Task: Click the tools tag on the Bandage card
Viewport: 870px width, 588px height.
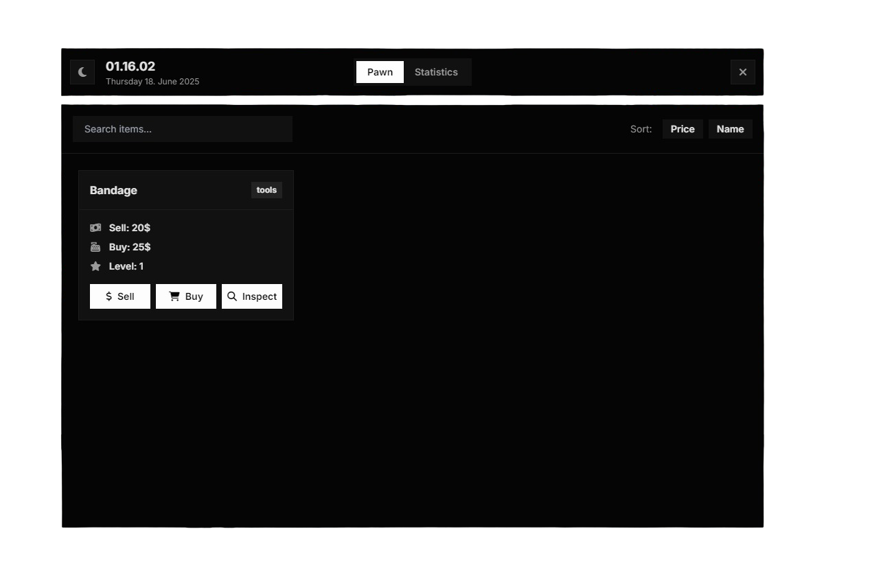Action: click(x=266, y=190)
